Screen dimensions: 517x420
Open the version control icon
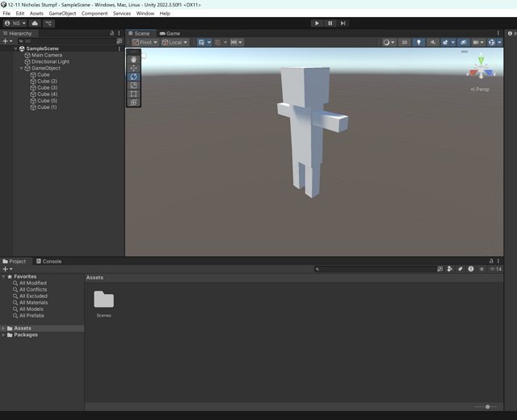coord(48,23)
